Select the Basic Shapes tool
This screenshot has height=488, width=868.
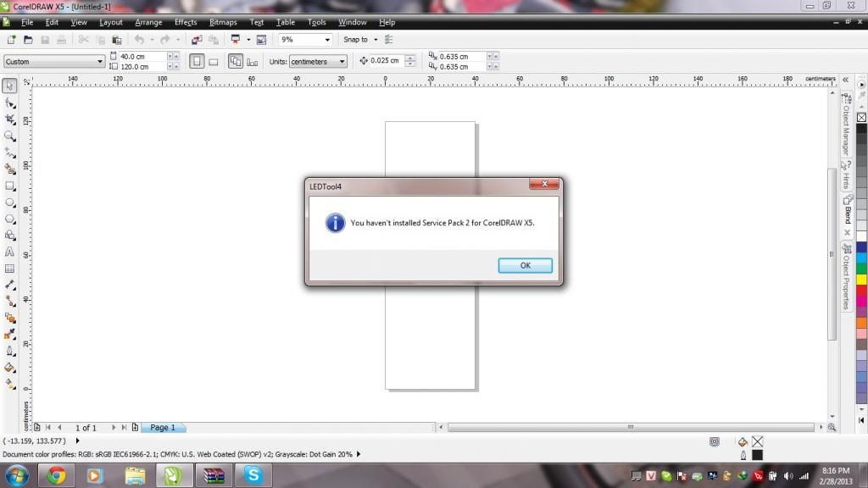pos(9,236)
